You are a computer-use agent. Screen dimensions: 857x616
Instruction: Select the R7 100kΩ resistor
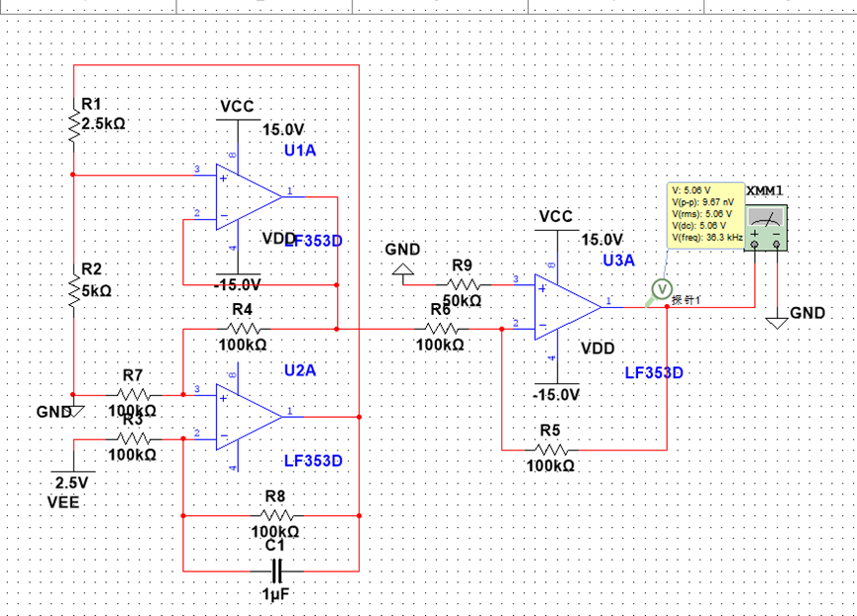pos(134,395)
